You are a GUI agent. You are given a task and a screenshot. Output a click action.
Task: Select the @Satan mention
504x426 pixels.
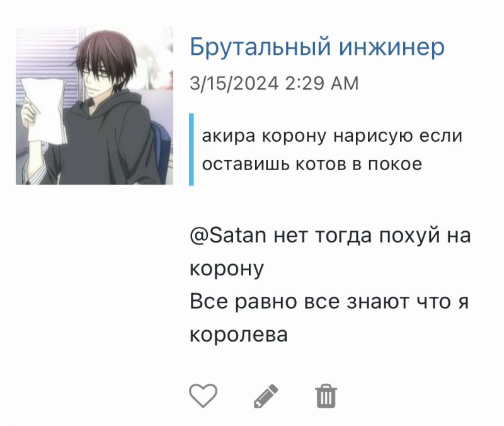click(x=228, y=235)
